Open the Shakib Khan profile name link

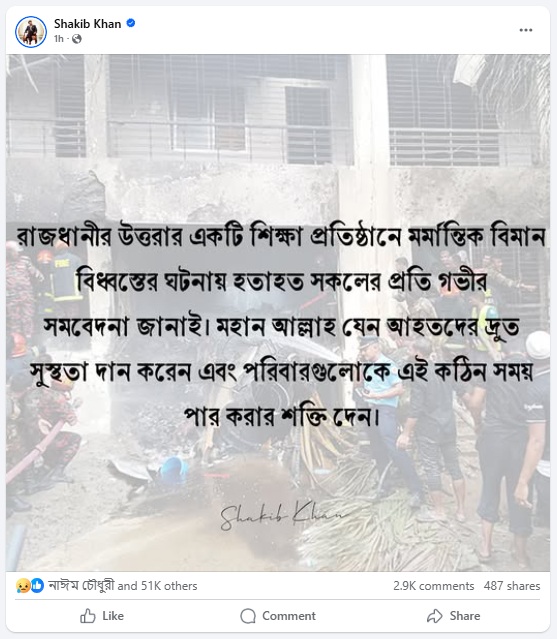[88, 24]
